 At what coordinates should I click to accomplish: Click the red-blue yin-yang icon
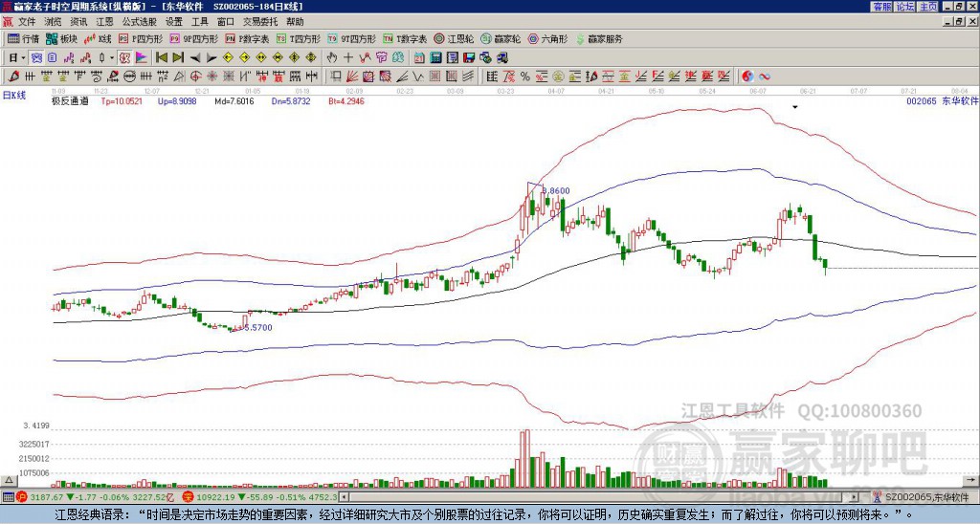[x=747, y=76]
